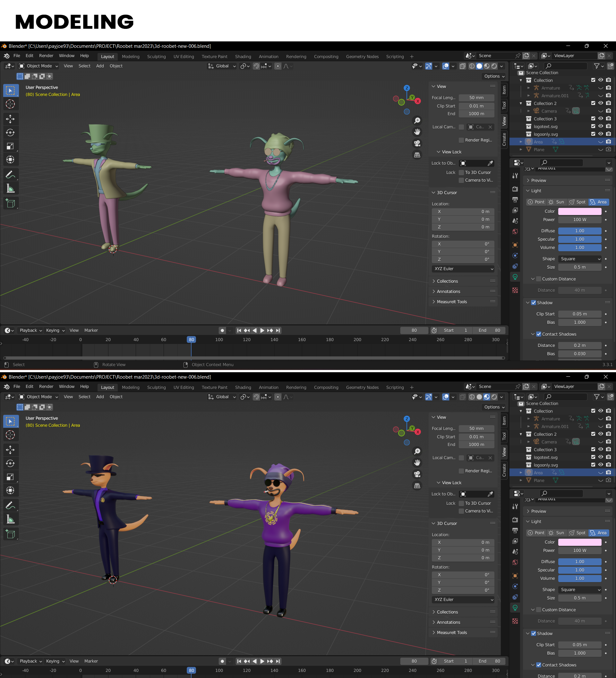Select the Rotate tool in top Blender window
Screen dimensions: 616x678
click(x=10, y=133)
